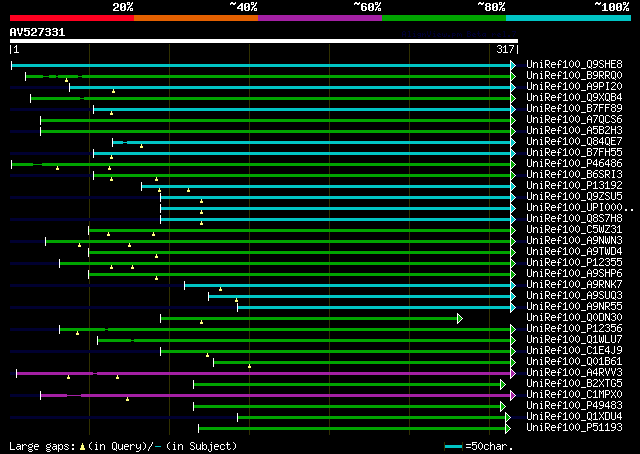Viewport: 640px width, 454px height.
Task: Select the UniRef100_Q84QE7 label
Action: point(574,142)
